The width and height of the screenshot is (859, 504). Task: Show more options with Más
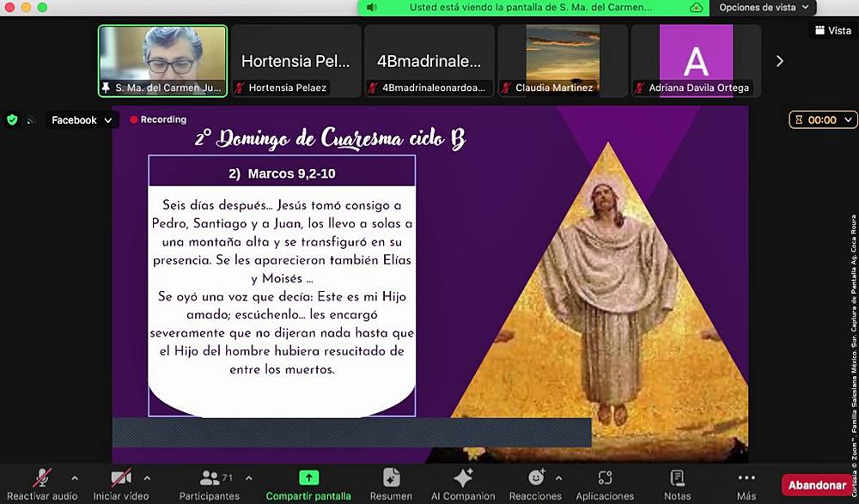[746, 485]
